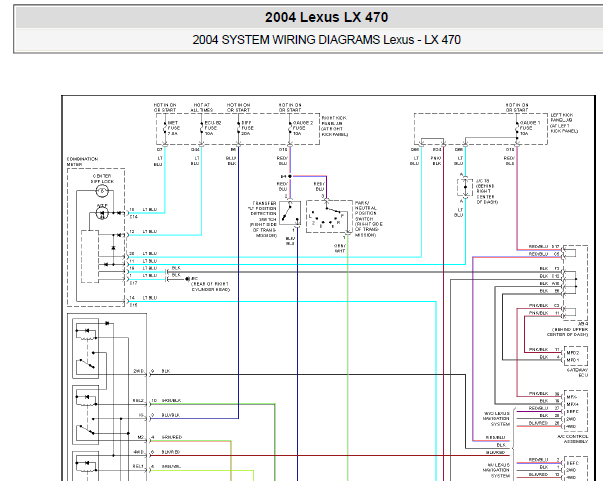Click the GRN/WHT wire color label
Image resolution: width=603 pixels, height=481 pixels.
340,248
